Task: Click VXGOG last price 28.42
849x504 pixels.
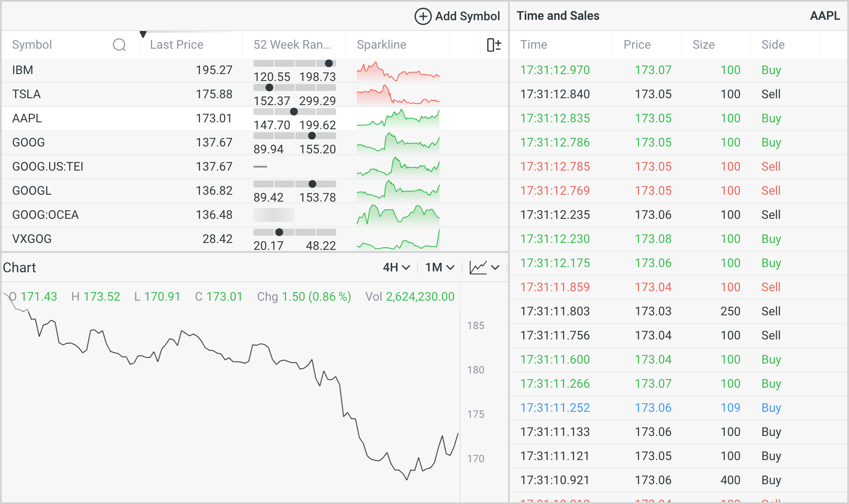Action: (x=218, y=239)
